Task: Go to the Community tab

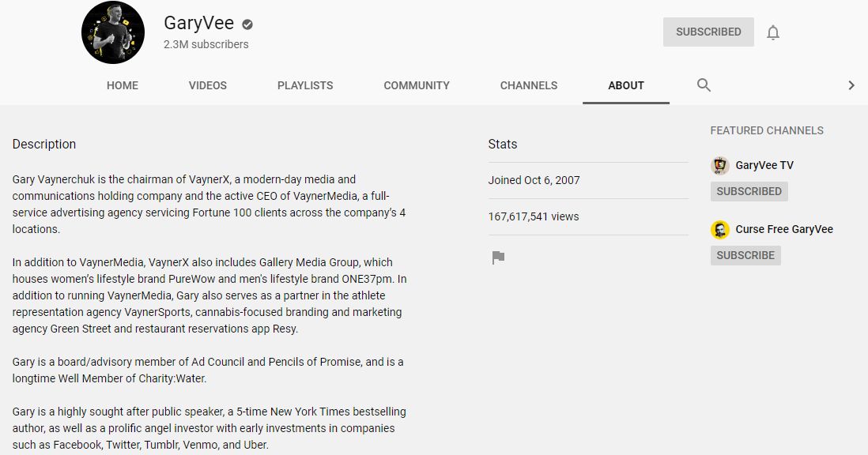Action: 417,85
